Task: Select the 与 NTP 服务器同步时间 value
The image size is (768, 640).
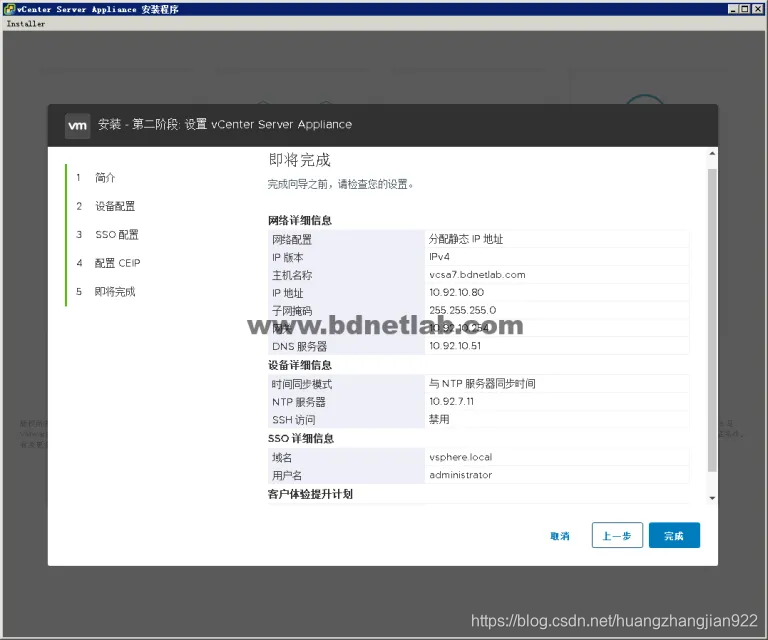Action: click(482, 383)
